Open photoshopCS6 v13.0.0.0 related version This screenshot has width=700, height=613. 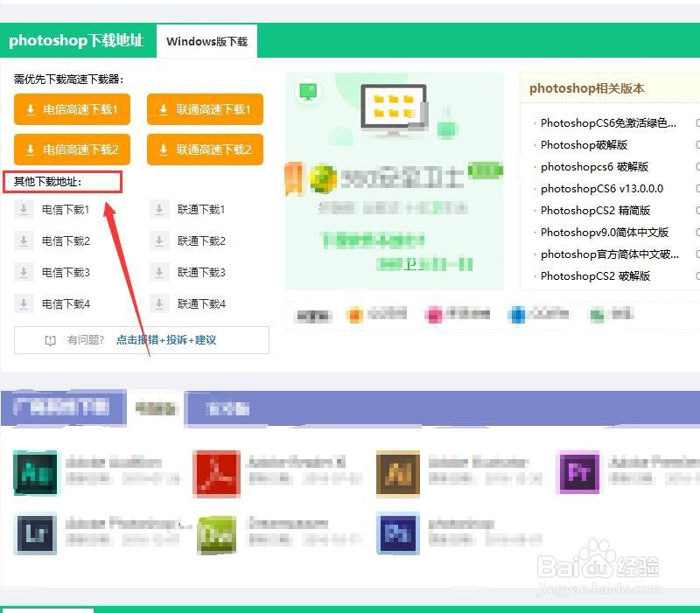point(602,188)
